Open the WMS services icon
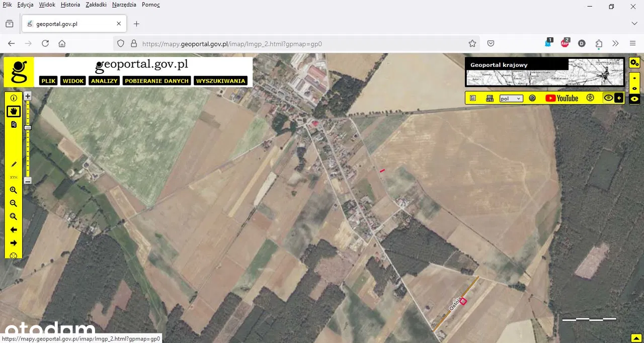Viewport: 644px width, 343px height. [489, 99]
